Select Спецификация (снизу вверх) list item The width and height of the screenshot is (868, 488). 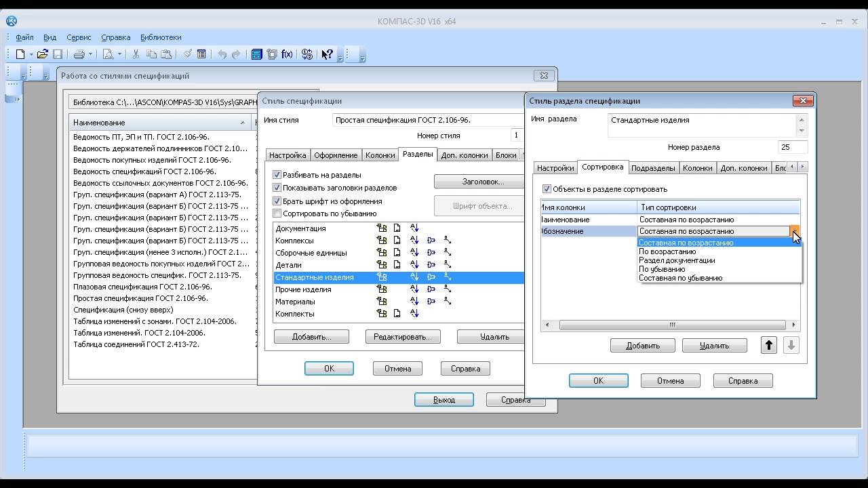pyautogui.click(x=123, y=310)
